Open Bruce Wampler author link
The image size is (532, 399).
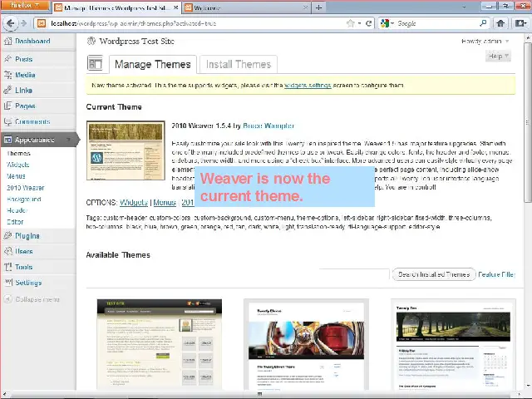(268, 126)
